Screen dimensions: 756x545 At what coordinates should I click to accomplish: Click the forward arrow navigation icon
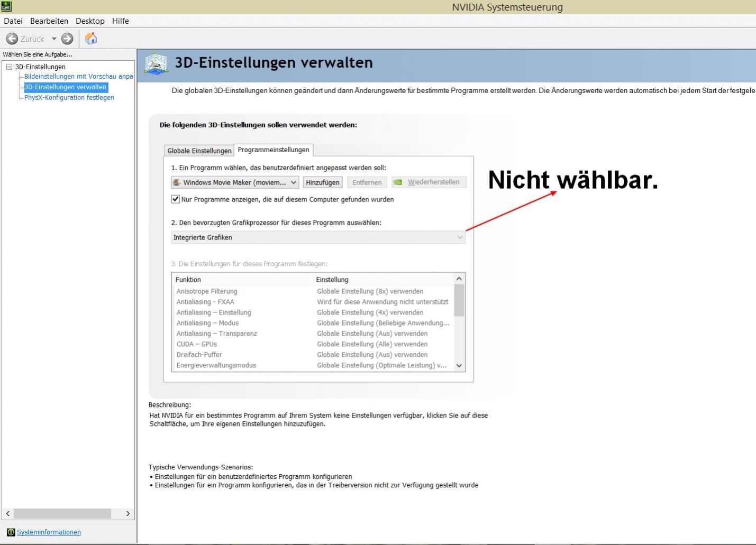point(67,39)
